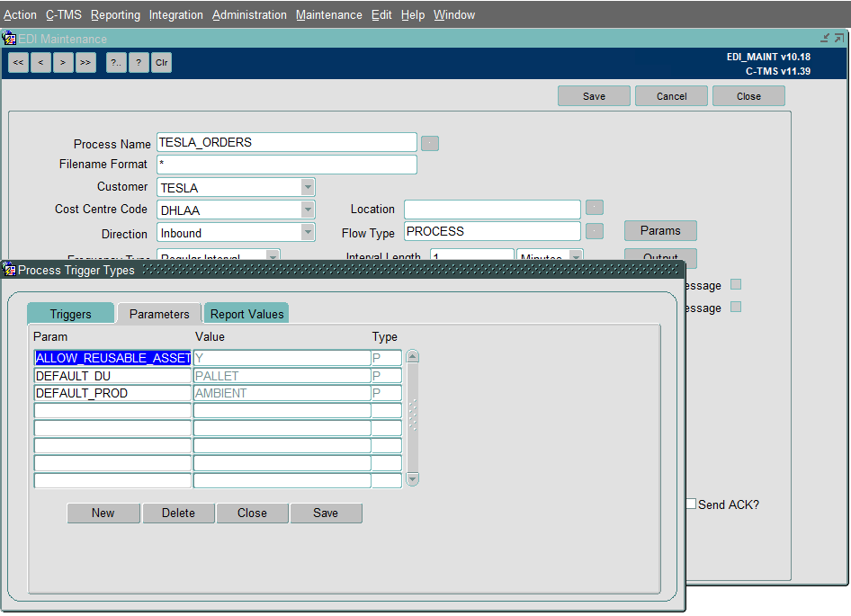
Task: Click the Filename Format input field
Action: coord(287,165)
